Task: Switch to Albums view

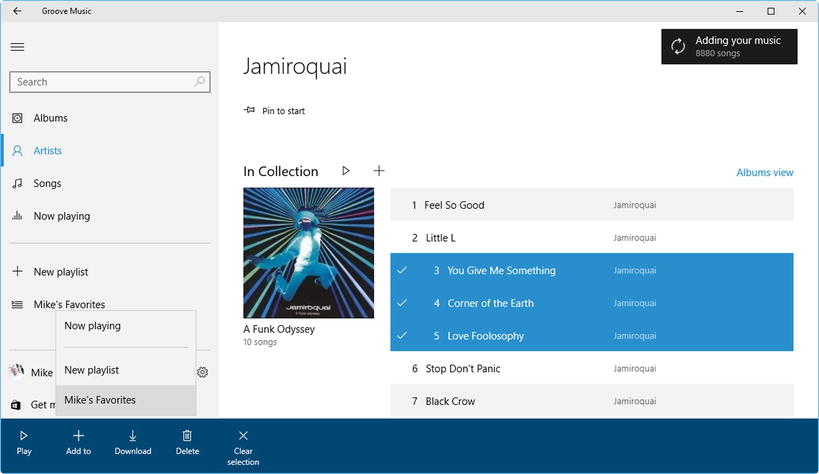Action: (765, 172)
